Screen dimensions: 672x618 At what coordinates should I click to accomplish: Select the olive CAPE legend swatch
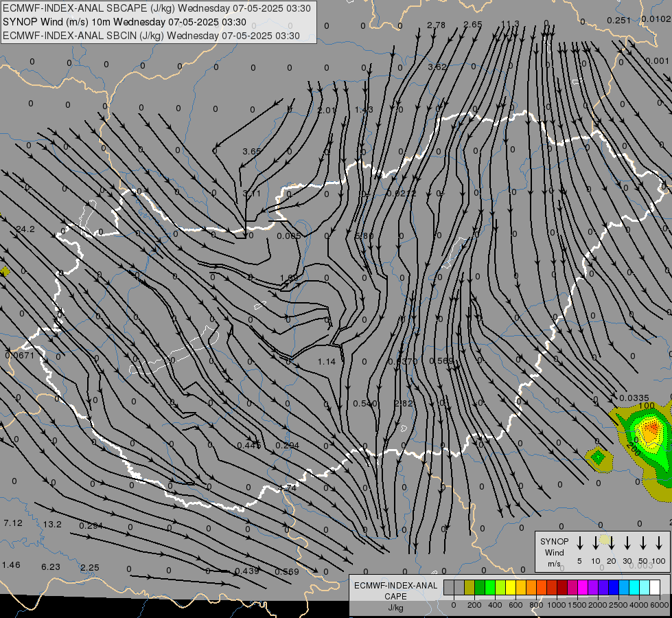pos(470,588)
